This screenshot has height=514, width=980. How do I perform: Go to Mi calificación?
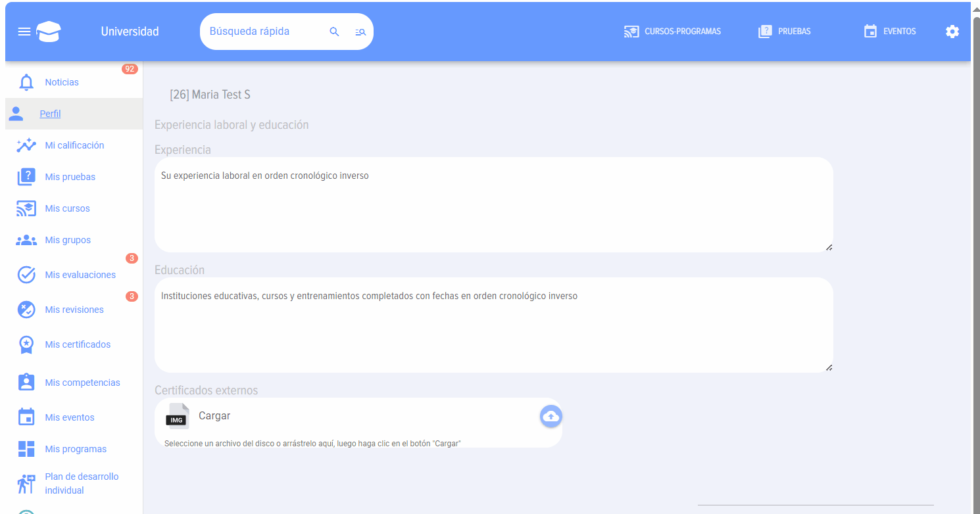pos(74,145)
